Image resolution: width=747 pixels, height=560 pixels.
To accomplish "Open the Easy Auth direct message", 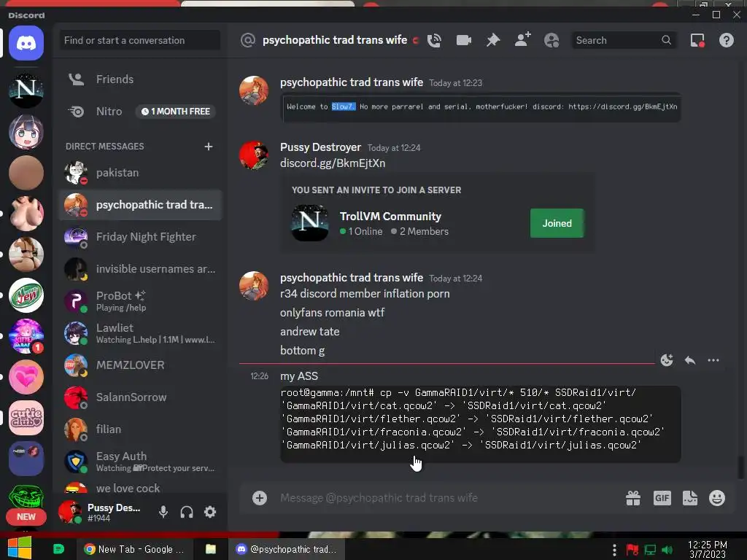I will (140, 462).
